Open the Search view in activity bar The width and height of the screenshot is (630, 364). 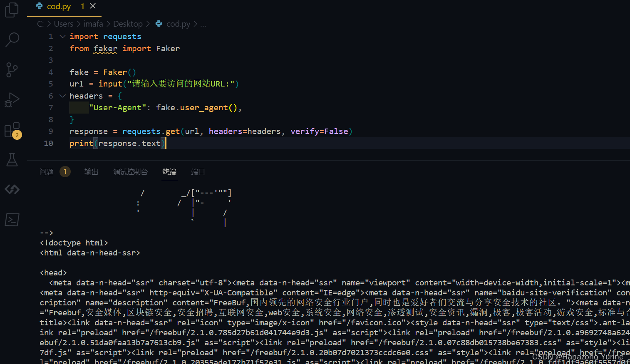point(12,40)
